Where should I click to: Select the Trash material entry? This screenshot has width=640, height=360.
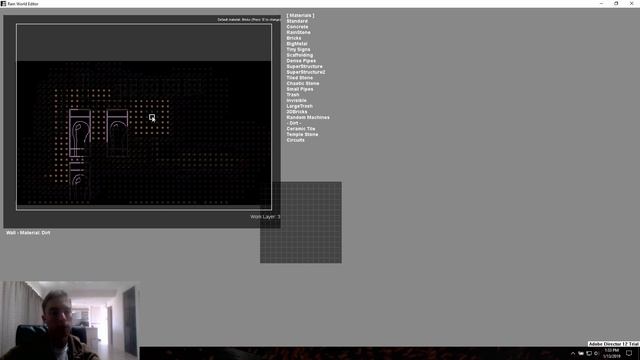(293, 95)
